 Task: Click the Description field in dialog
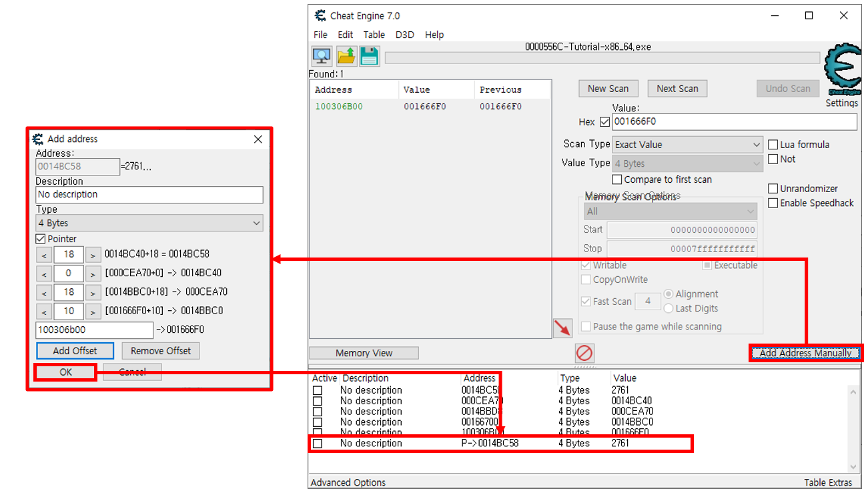[x=149, y=195]
